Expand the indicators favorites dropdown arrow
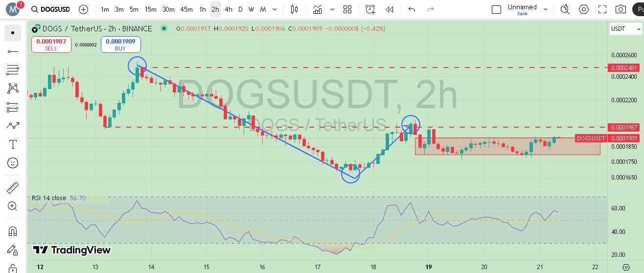Screen dimensions: 644x273 pos(332,9)
